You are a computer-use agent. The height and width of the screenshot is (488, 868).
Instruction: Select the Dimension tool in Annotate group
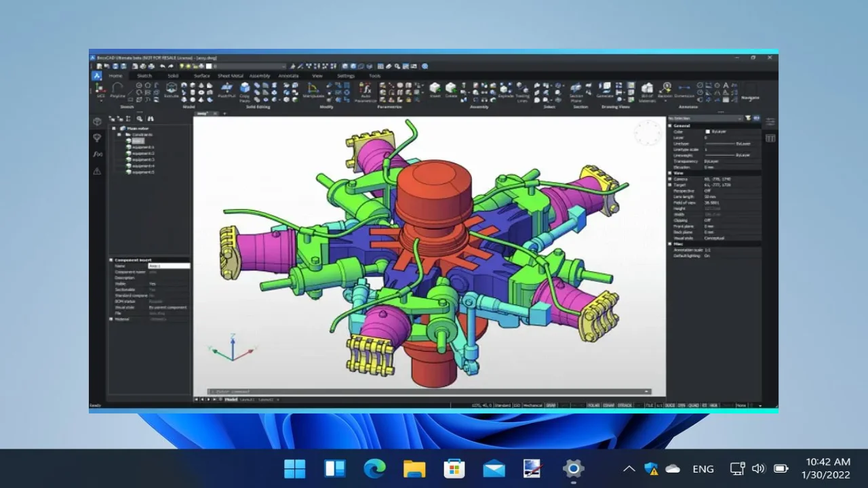pyautogui.click(x=684, y=91)
